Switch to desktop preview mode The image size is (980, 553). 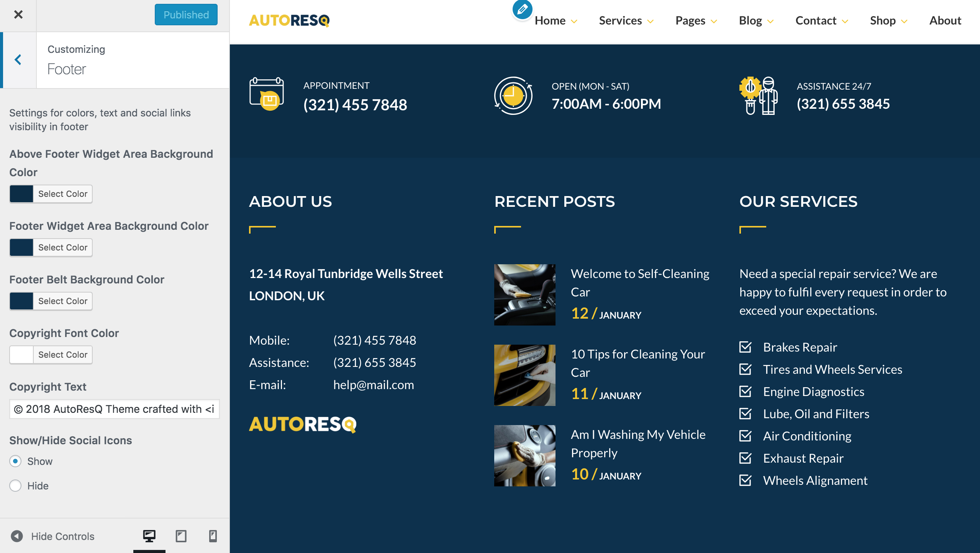[149, 536]
